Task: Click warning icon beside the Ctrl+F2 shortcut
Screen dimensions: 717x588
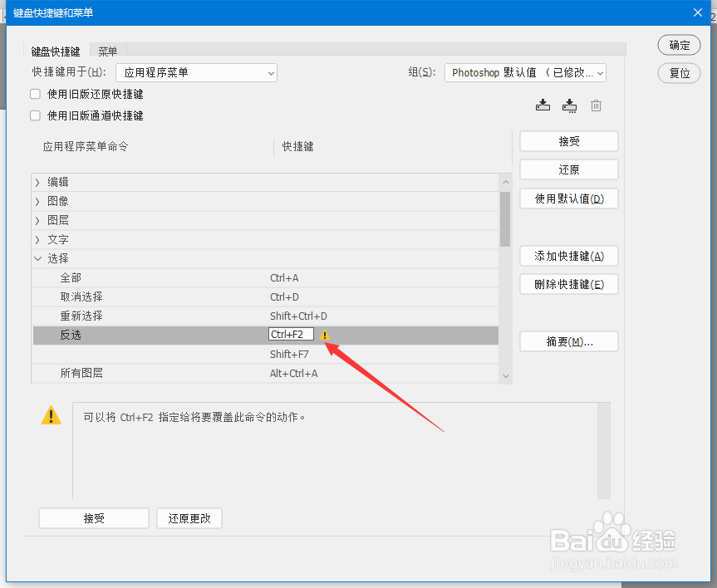Action: [324, 336]
